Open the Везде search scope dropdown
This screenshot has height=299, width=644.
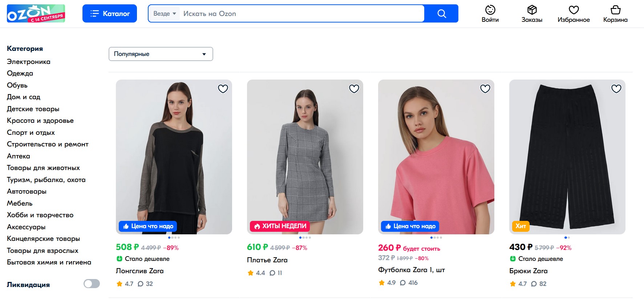(x=165, y=14)
